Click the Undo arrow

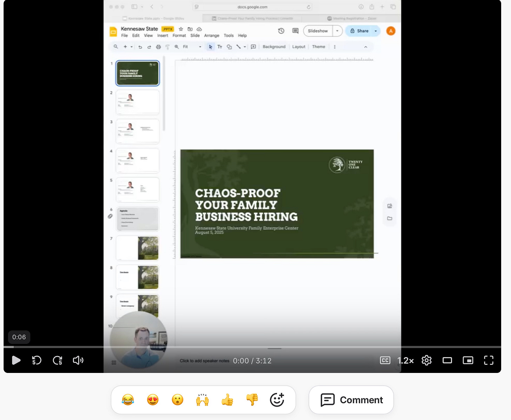pyautogui.click(x=140, y=47)
